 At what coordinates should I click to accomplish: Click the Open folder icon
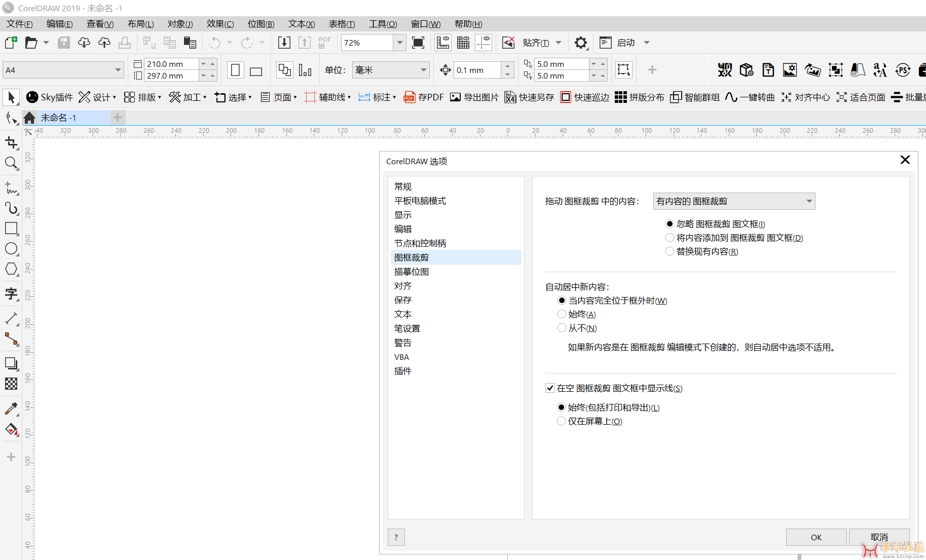coord(31,43)
